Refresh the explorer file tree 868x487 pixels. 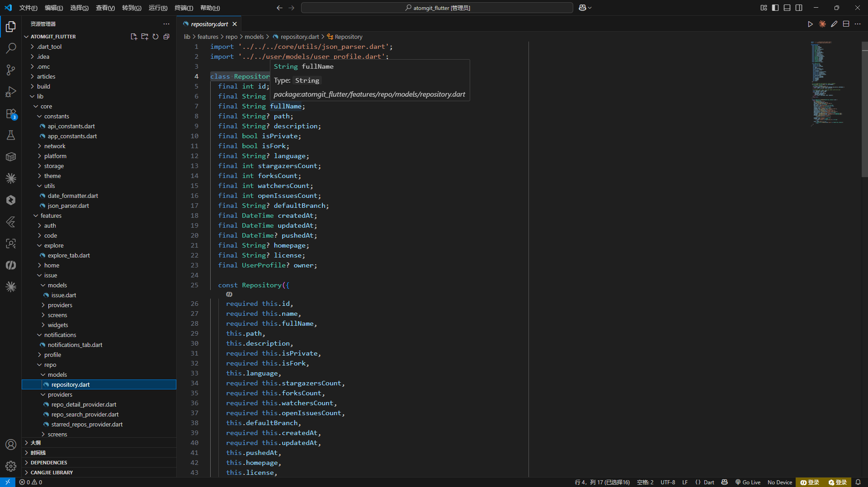[156, 37]
